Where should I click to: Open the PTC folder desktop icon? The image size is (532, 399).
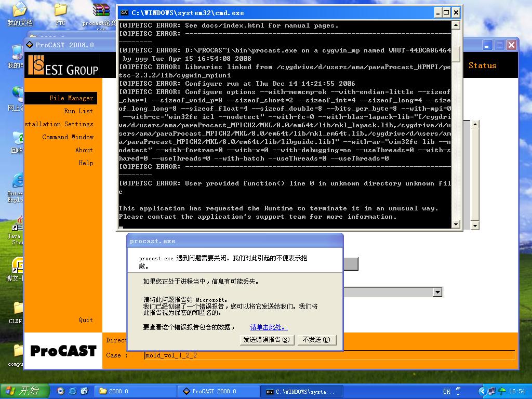coord(60,15)
